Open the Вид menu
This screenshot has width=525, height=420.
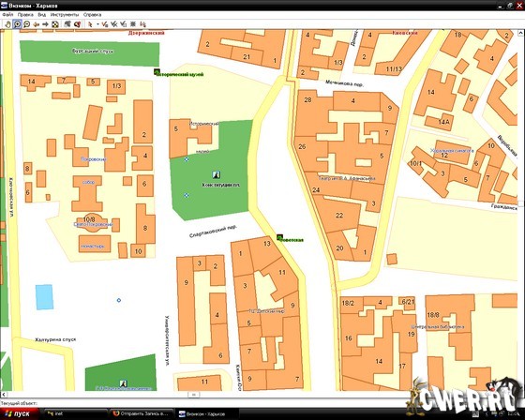pyautogui.click(x=41, y=15)
